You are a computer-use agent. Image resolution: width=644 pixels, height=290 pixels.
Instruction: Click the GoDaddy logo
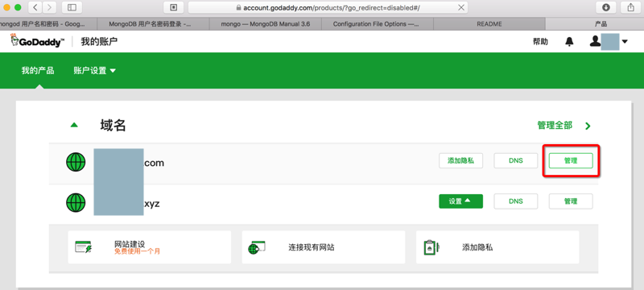tap(38, 40)
